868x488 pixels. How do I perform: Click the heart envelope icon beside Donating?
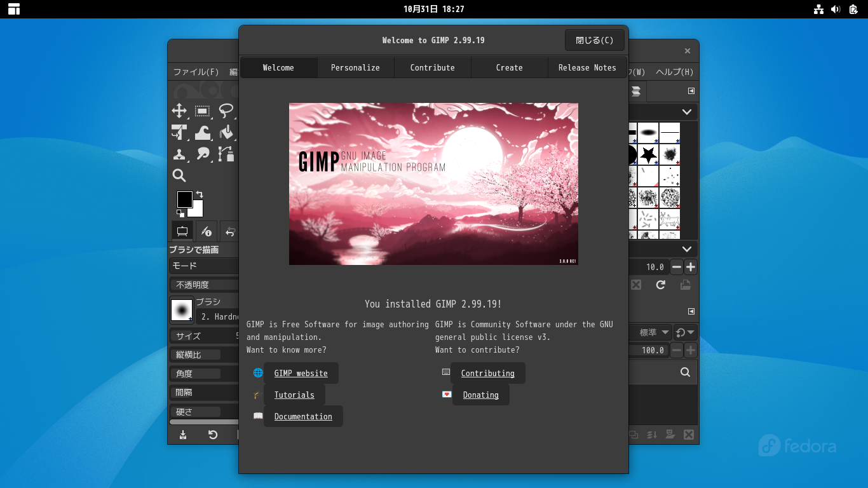446,394
